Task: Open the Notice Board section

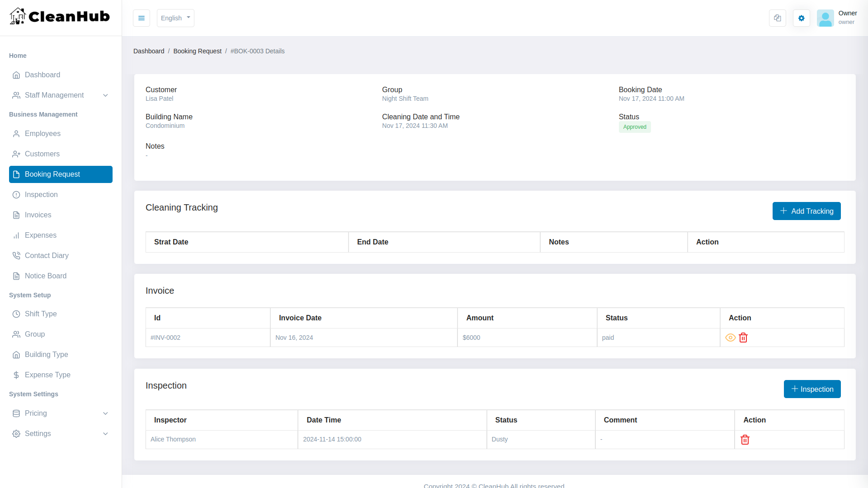Action: pos(46,276)
